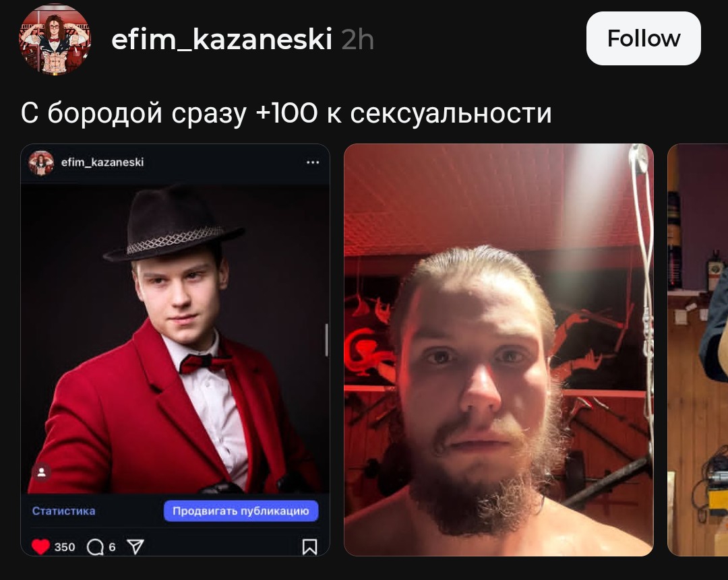728x580 pixels.
Task: Save the post with bookmark icon
Action: point(309,546)
